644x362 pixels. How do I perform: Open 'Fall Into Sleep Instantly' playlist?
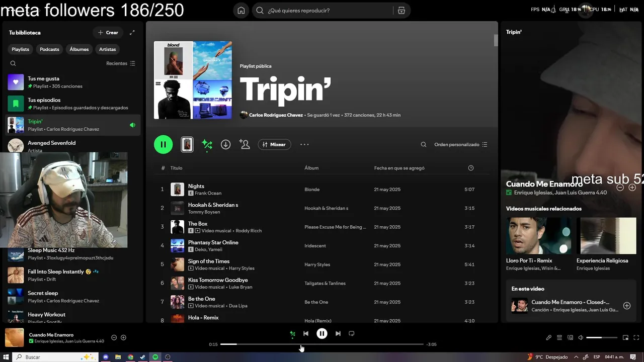(x=73, y=275)
